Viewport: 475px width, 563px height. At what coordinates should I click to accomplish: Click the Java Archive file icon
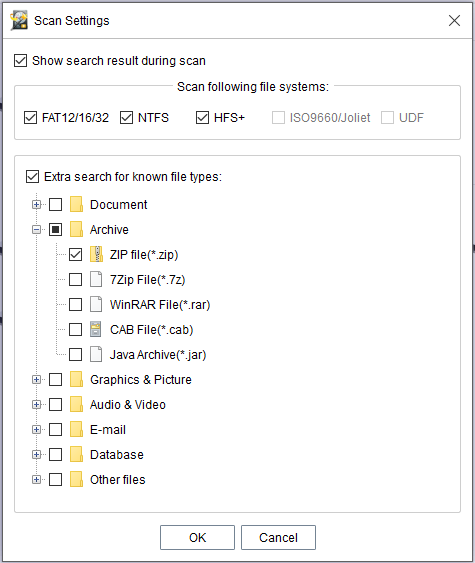96,354
